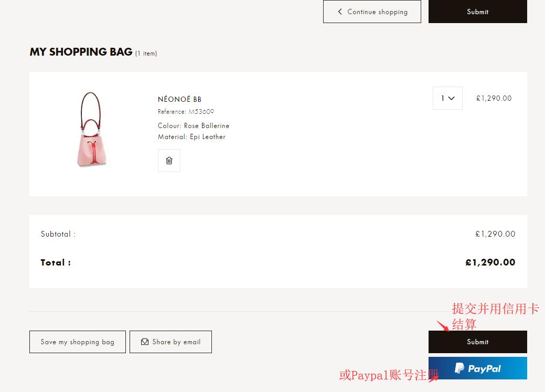Pay with the PayPal button
Image resolution: width=545 pixels, height=392 pixels.
tap(477, 368)
